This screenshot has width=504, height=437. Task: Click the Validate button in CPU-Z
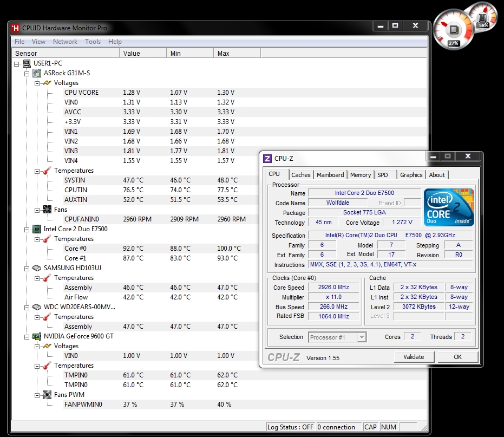pyautogui.click(x=414, y=357)
